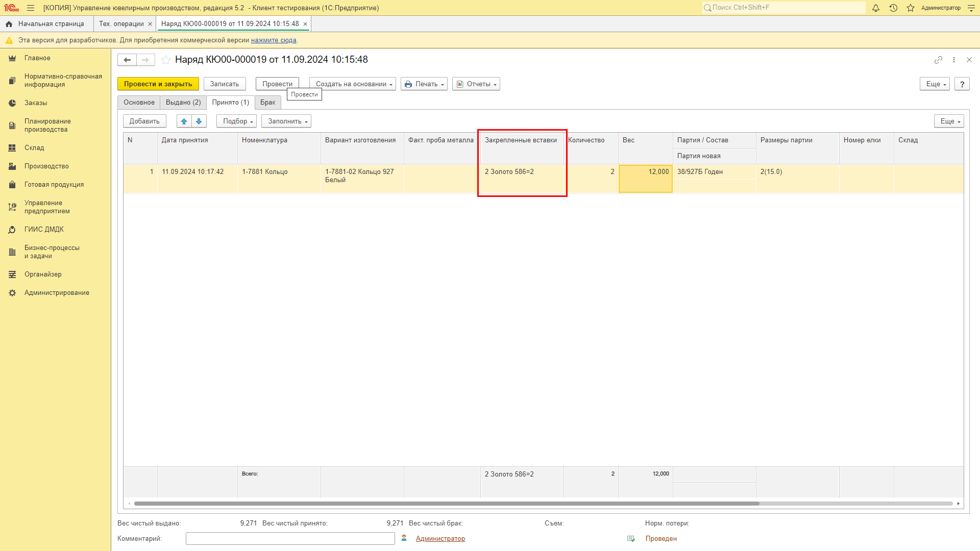Click the notifications bell icon
980x551 pixels.
click(x=876, y=8)
